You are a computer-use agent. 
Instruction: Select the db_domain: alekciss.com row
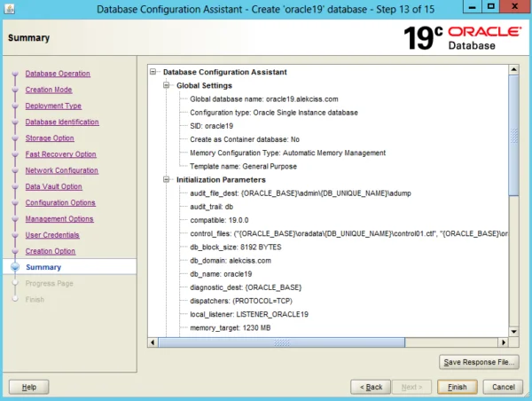[231, 261]
